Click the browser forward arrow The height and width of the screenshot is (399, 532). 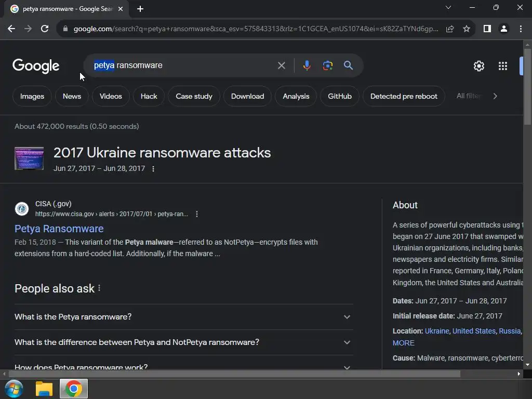click(28, 29)
